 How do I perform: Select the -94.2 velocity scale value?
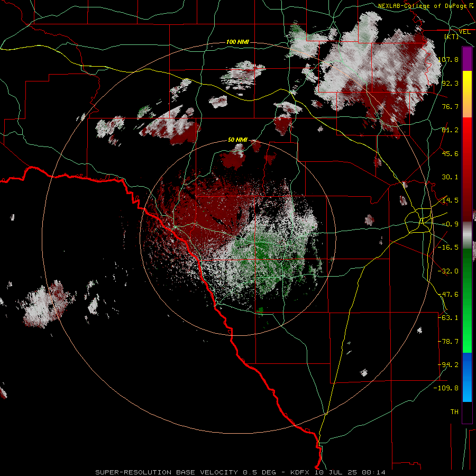[x=448, y=365]
